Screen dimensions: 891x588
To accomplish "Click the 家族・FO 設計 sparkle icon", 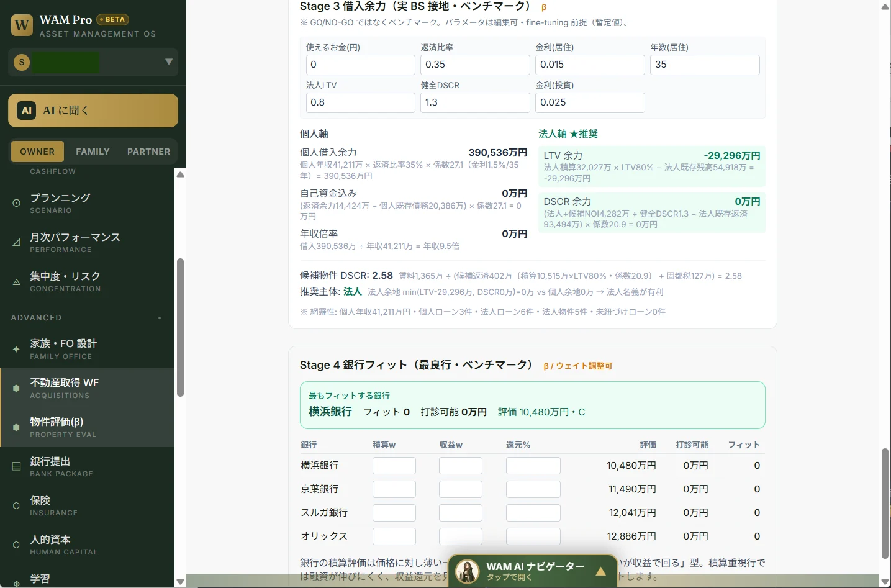I will (17, 349).
